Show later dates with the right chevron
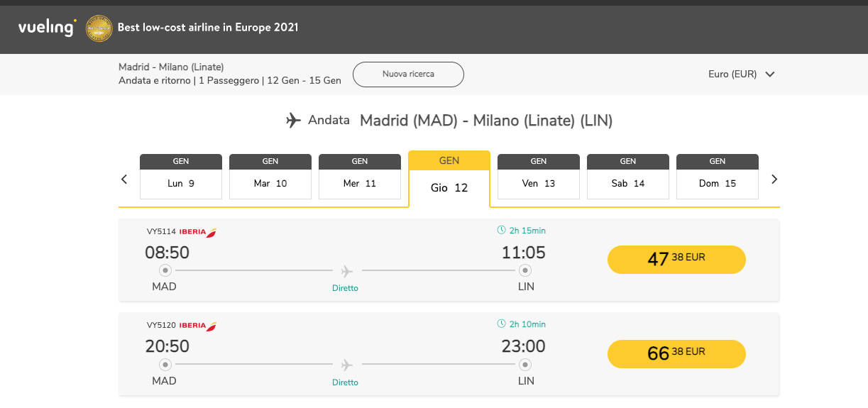This screenshot has height=408, width=868. coord(774,180)
